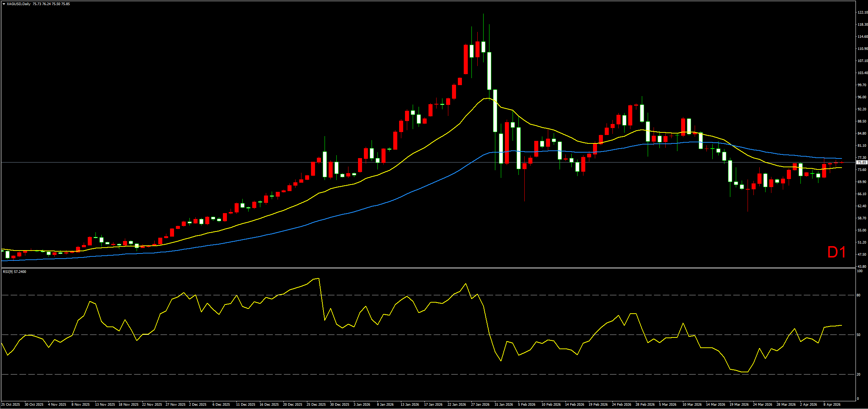Click the 62.40 price scale label

click(x=862, y=206)
